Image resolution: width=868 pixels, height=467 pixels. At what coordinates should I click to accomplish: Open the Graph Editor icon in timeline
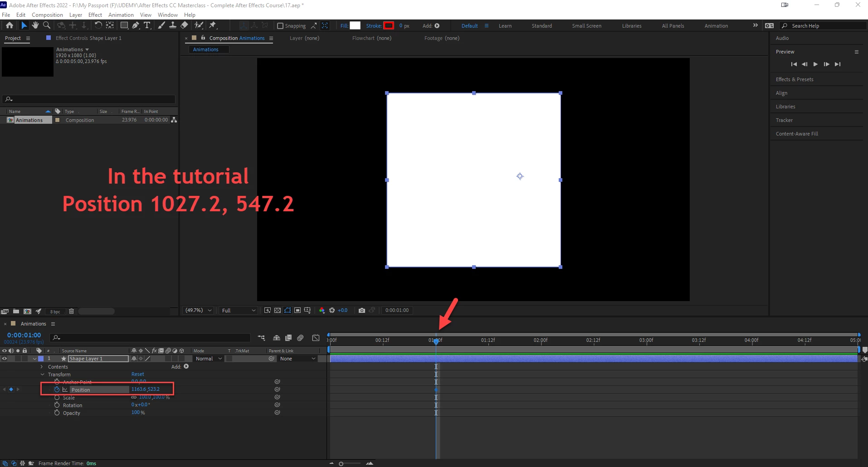point(316,338)
